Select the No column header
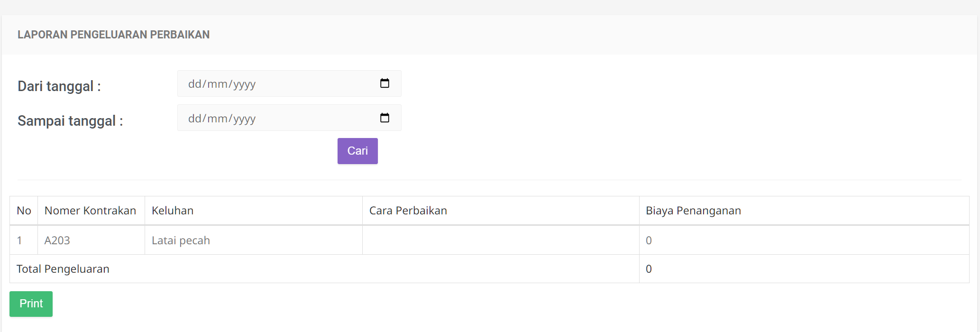 [x=24, y=211]
